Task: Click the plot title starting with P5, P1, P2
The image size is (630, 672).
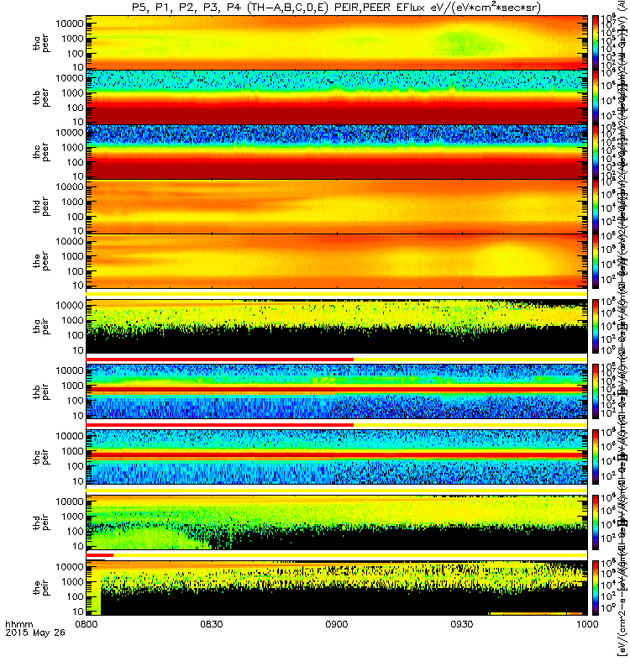Action: tap(336, 8)
